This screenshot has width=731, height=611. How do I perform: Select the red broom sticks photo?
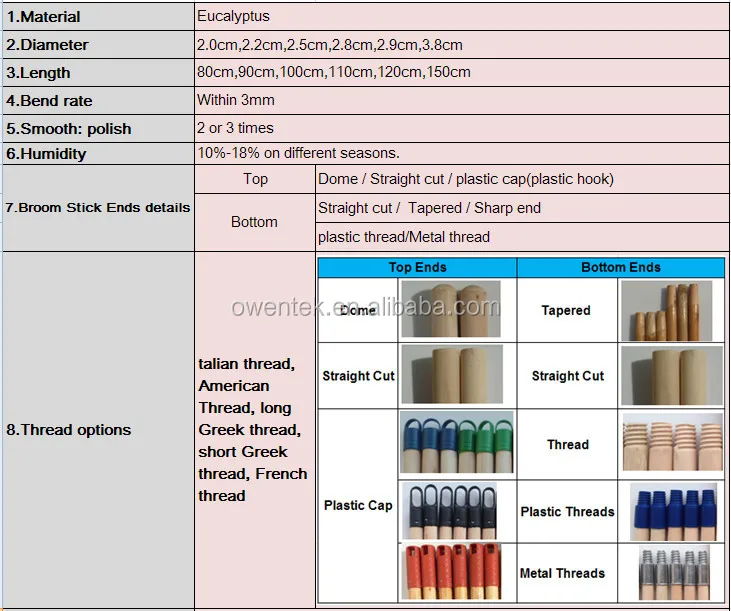(456, 574)
